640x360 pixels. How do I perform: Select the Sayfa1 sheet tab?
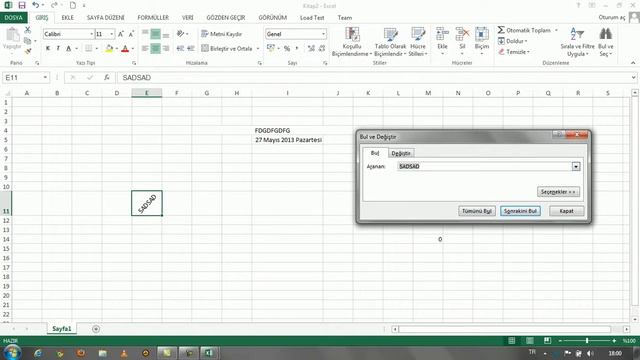(x=62, y=329)
